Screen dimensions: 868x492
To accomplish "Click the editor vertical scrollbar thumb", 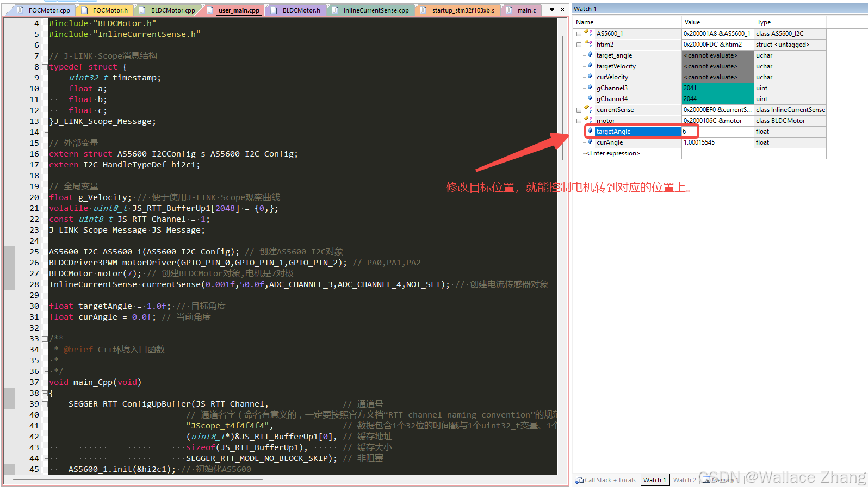I will (562, 99).
